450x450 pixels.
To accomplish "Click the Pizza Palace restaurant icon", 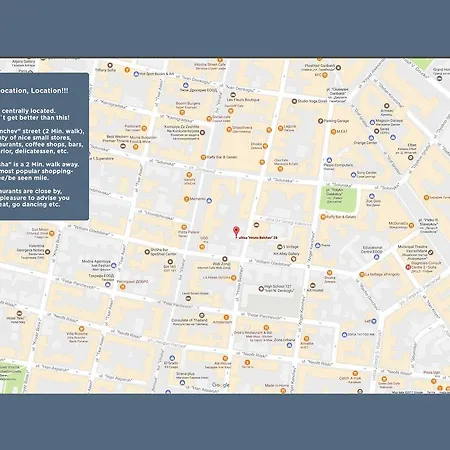I will pyautogui.click(x=184, y=227).
